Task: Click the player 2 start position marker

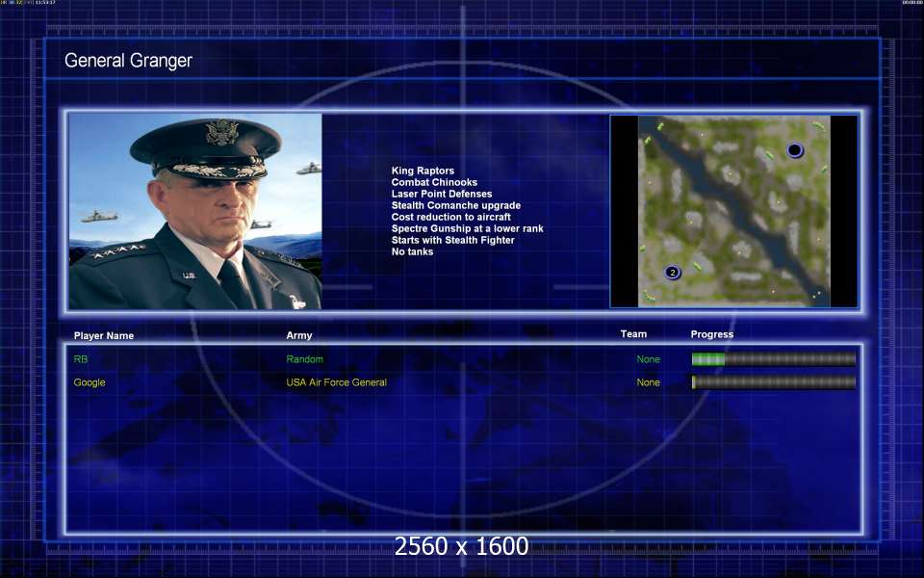Action: pyautogui.click(x=673, y=273)
